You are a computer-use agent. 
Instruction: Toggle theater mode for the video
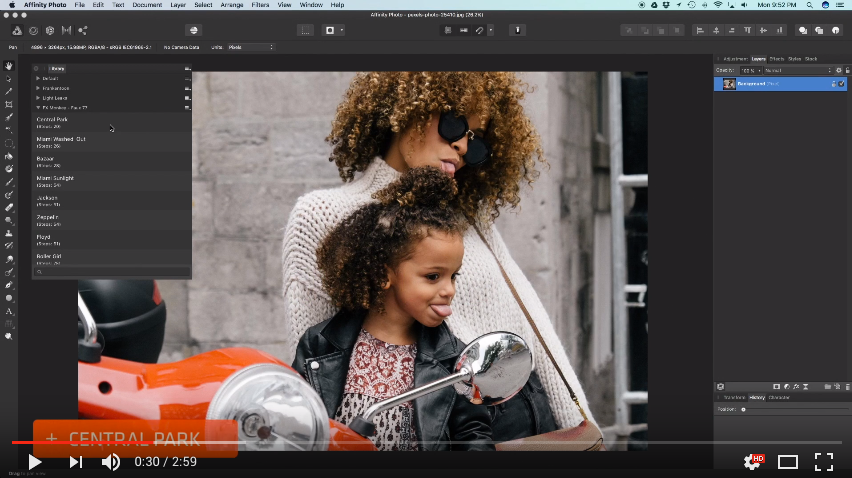click(x=788, y=461)
